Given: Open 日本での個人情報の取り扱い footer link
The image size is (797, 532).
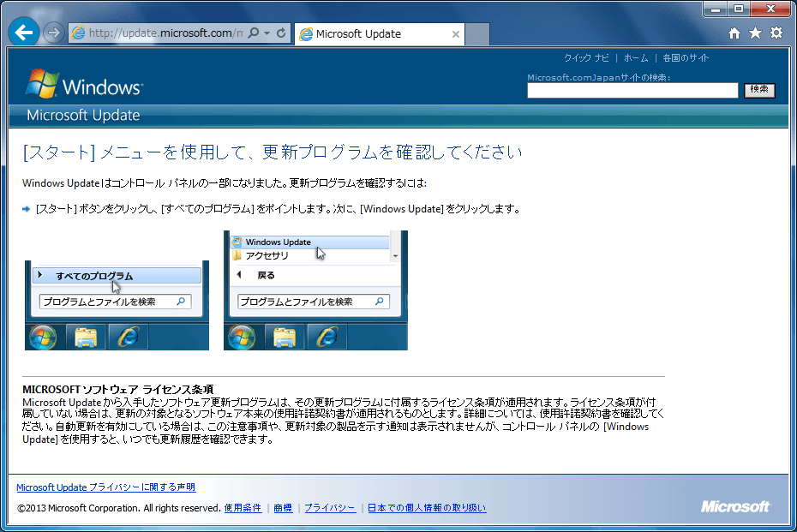Looking at the screenshot, I should tap(427, 508).
